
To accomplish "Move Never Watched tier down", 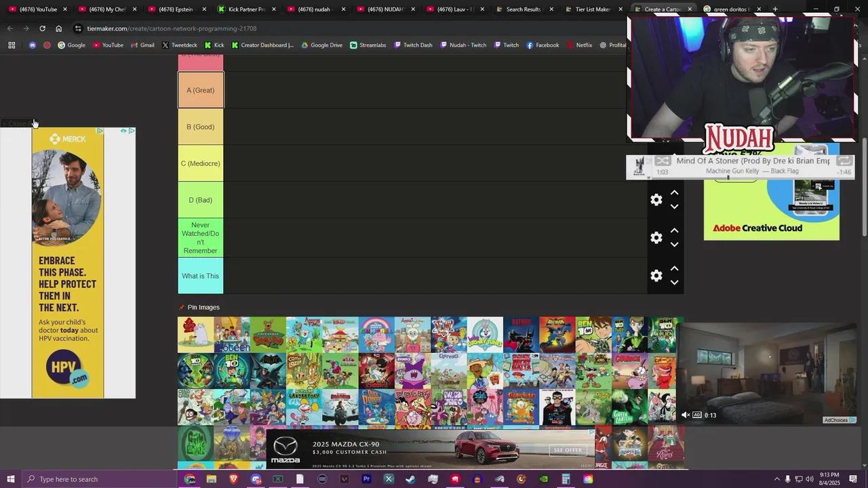I will click(x=674, y=245).
